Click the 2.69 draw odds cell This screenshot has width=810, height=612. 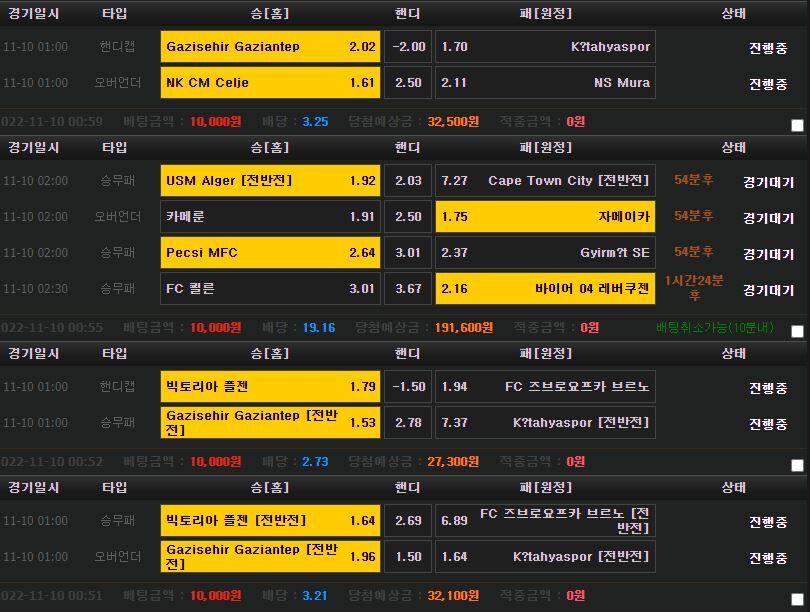408,521
